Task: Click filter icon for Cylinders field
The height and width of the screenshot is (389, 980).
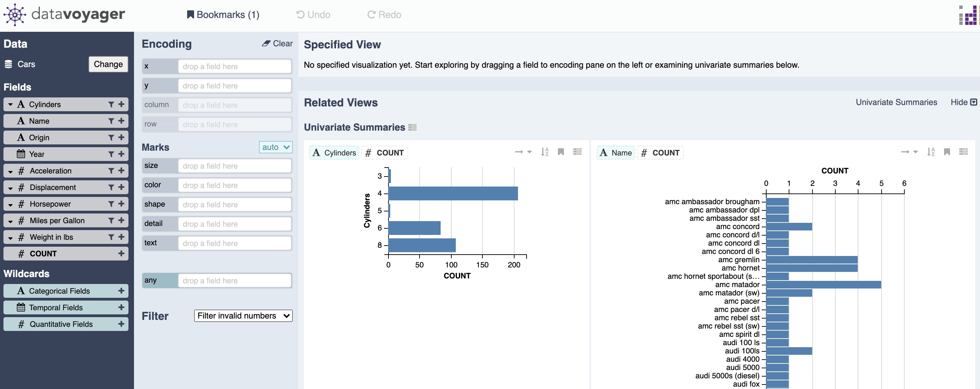Action: (x=111, y=104)
